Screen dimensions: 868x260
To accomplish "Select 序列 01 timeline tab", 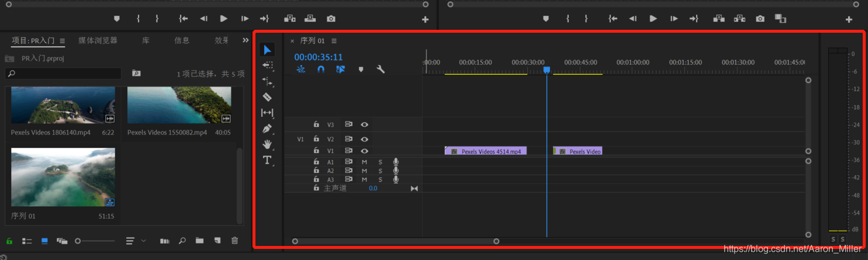I will tap(312, 41).
